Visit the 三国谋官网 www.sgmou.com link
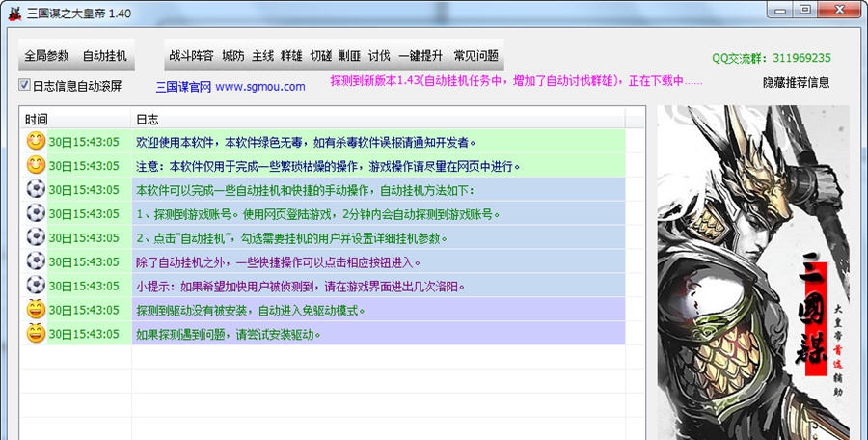This screenshot has height=440, width=868. (x=231, y=86)
